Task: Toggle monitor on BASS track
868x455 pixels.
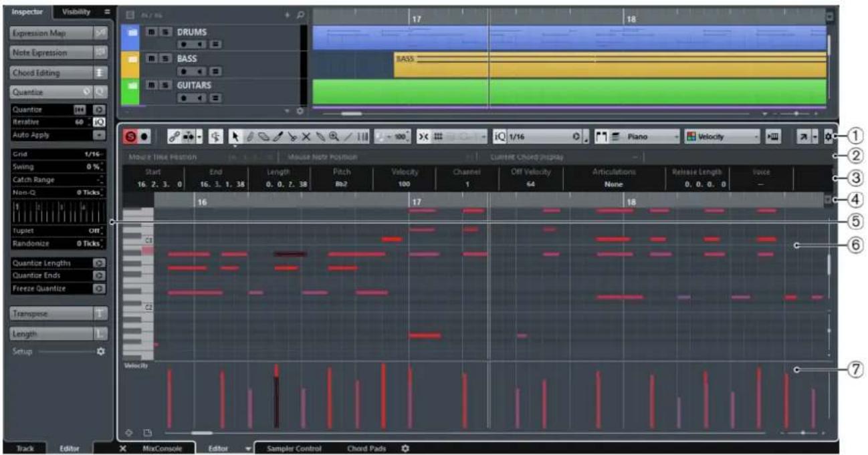Action: tap(199, 71)
